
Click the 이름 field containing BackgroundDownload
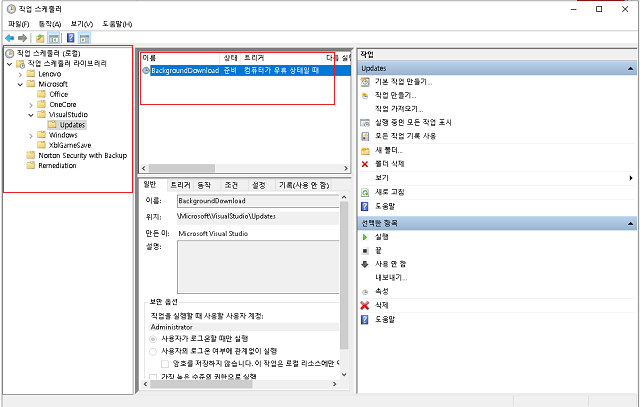pos(258,201)
